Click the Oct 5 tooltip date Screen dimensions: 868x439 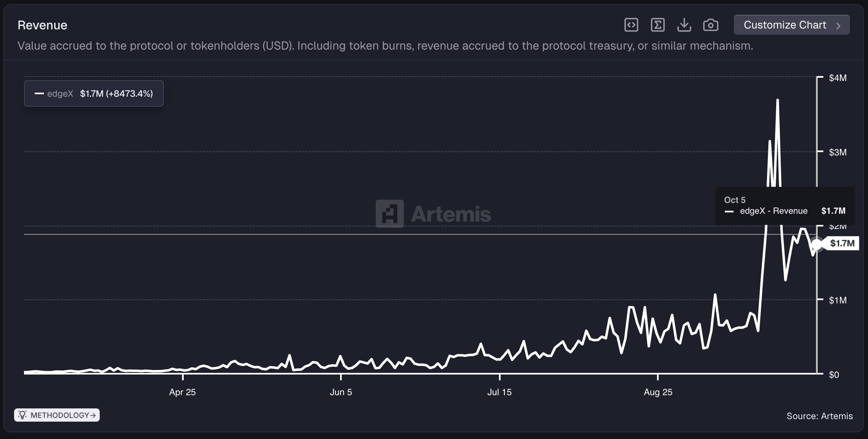pyautogui.click(x=735, y=200)
